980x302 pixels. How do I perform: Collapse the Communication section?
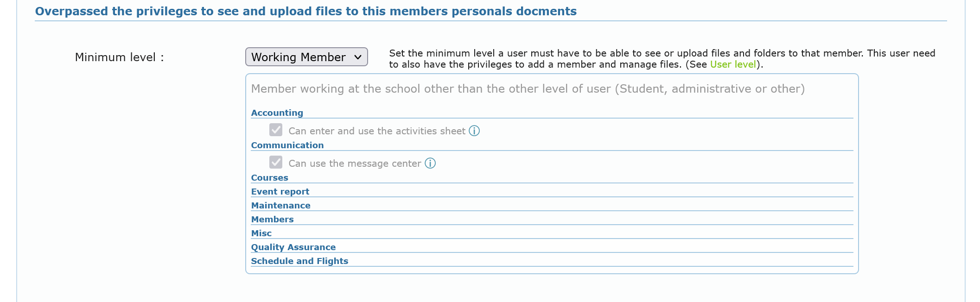(x=287, y=145)
